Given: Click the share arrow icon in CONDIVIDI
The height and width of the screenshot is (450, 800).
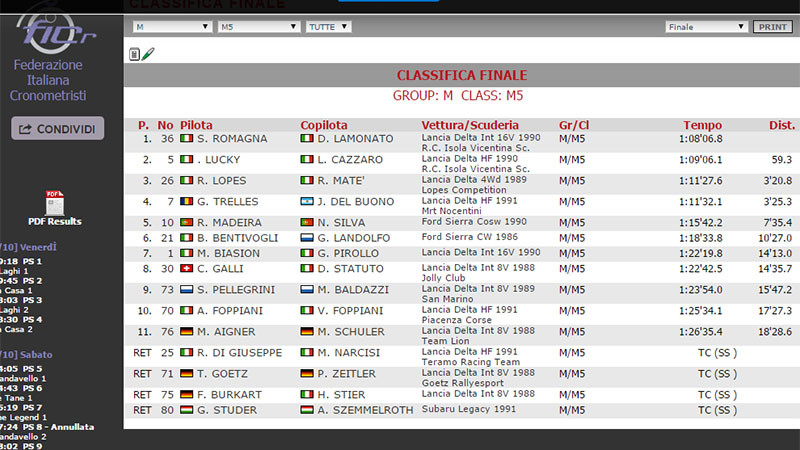Looking at the screenshot, I should pyautogui.click(x=26, y=129).
